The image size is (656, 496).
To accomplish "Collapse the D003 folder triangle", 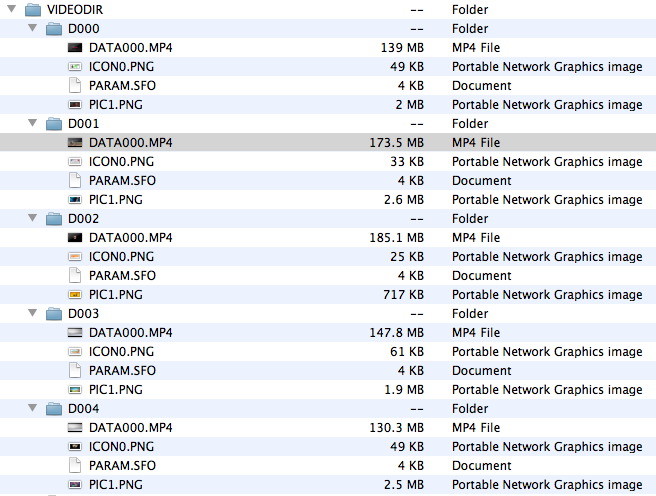I will 33,313.
